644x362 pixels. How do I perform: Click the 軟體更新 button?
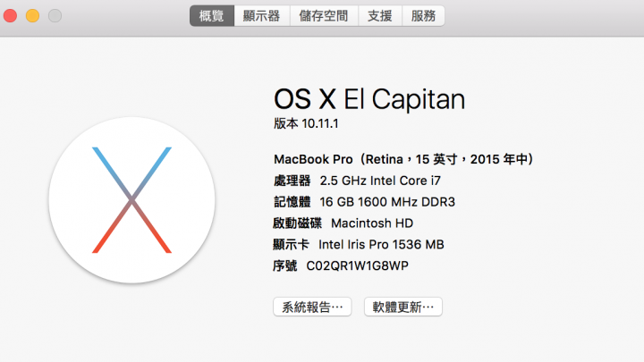403,307
